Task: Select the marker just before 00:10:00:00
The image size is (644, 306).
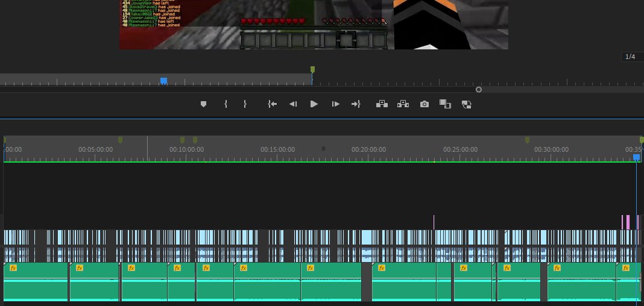Action: tap(182, 140)
